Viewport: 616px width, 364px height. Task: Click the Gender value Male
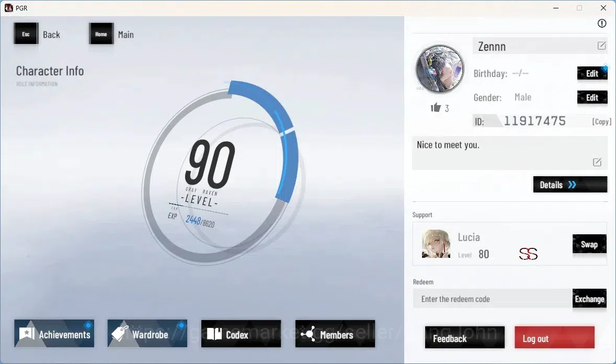tap(523, 97)
